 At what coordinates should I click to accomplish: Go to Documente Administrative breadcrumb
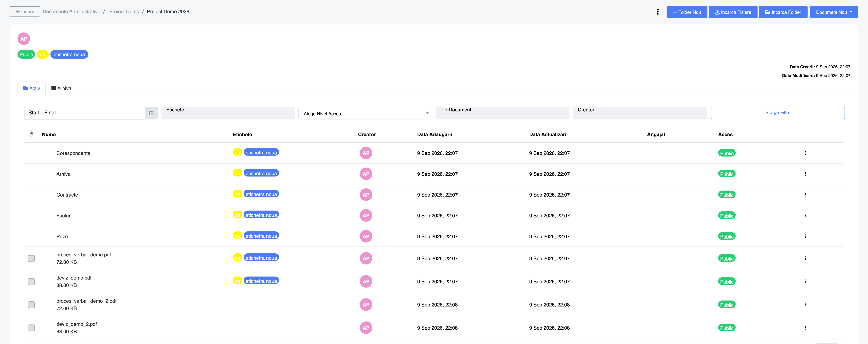72,11
